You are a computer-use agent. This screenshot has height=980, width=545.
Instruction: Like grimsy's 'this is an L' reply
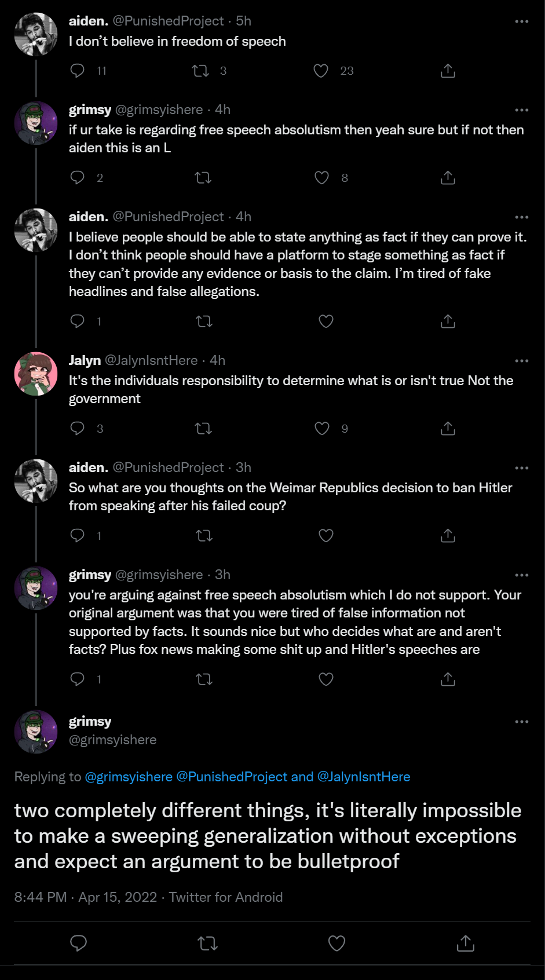[321, 178]
